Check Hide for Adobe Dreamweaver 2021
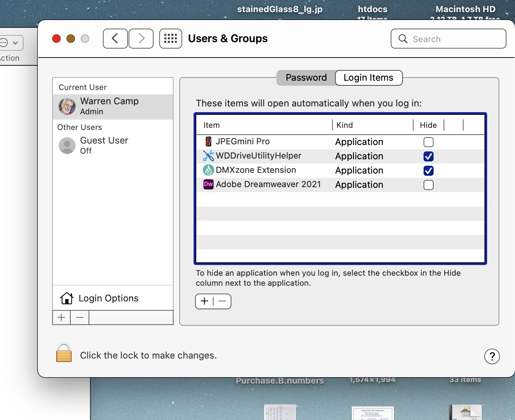Screen dimensions: 515x420 pyautogui.click(x=428, y=185)
